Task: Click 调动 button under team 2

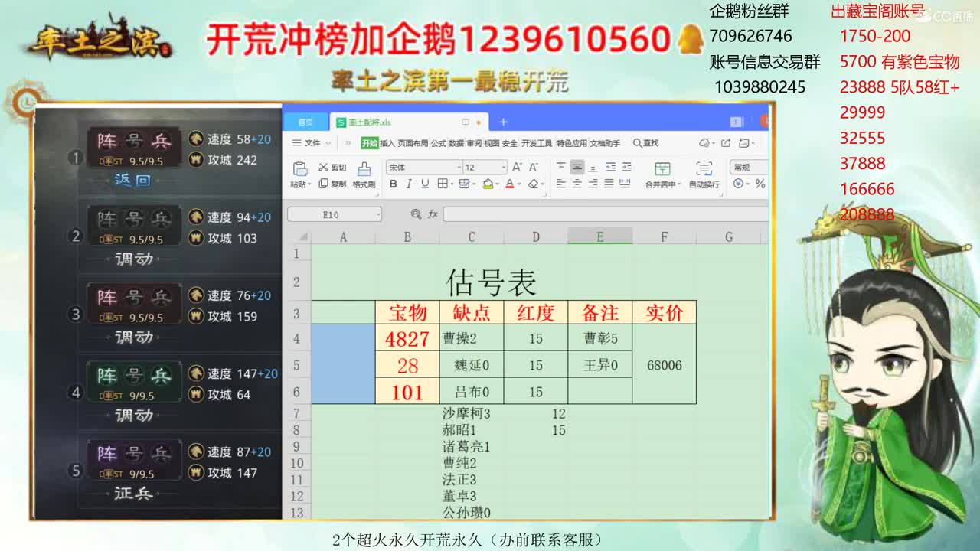Action: (134, 259)
